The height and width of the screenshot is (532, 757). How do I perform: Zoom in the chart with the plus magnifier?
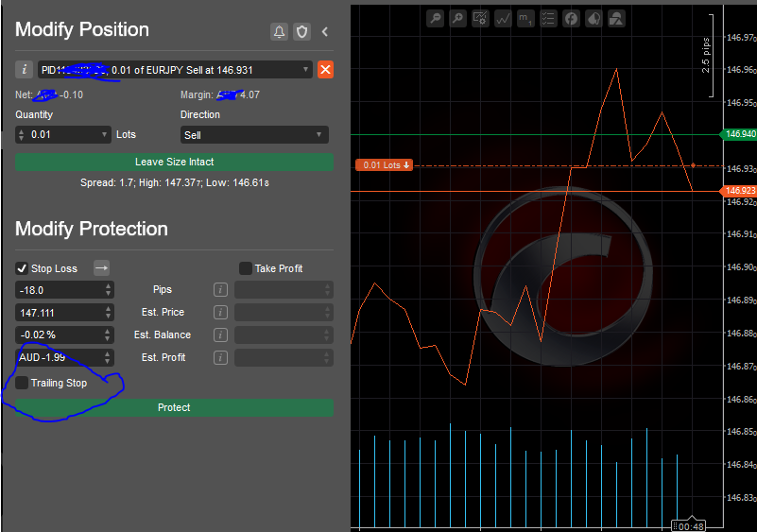point(457,19)
